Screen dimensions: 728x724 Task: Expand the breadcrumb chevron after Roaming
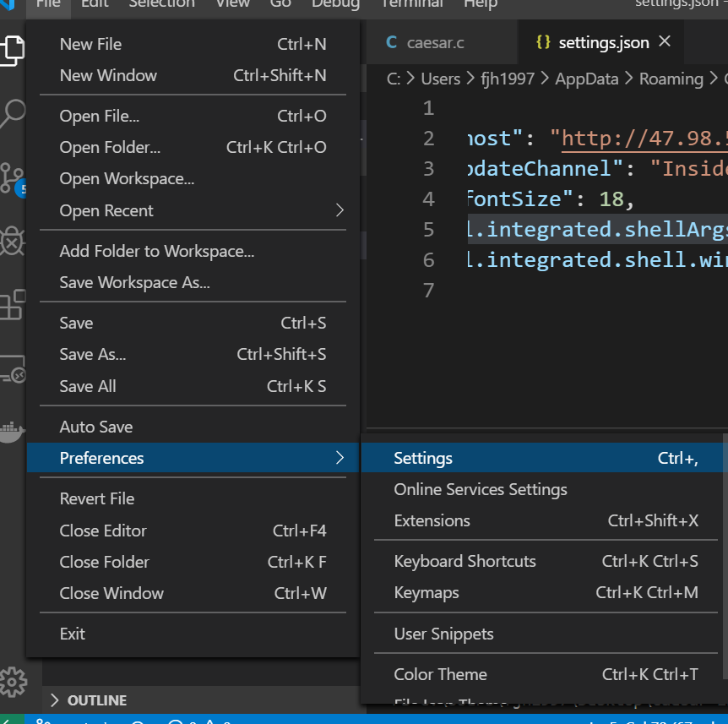point(712,78)
